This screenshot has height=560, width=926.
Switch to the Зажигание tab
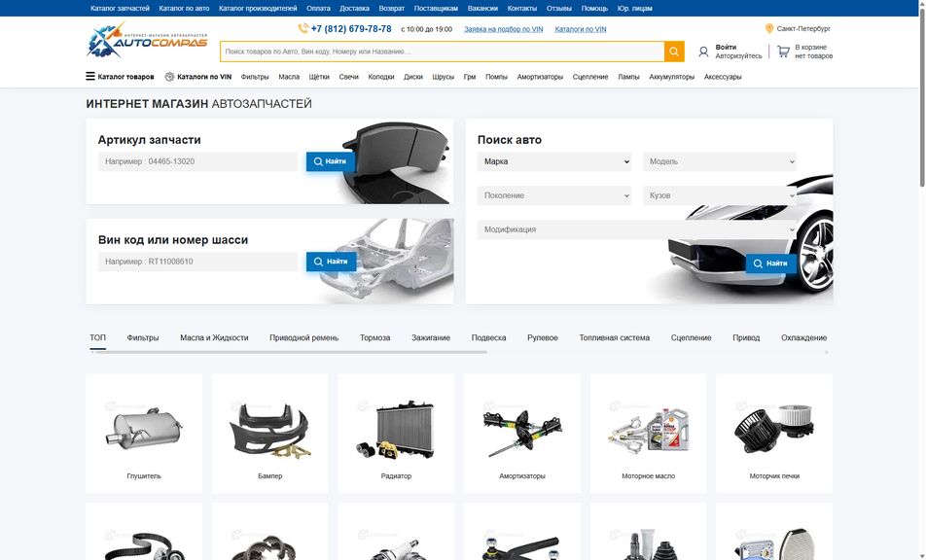tap(431, 337)
